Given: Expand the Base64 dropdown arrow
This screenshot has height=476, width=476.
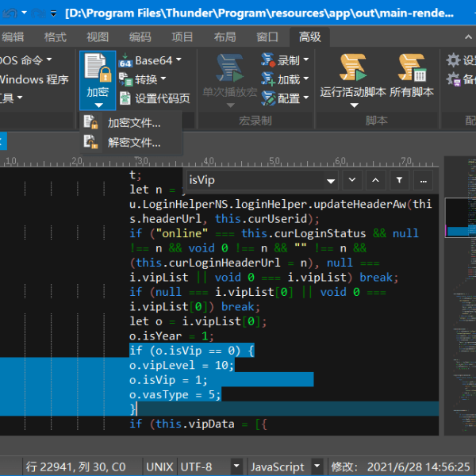Looking at the screenshot, I should [178, 59].
